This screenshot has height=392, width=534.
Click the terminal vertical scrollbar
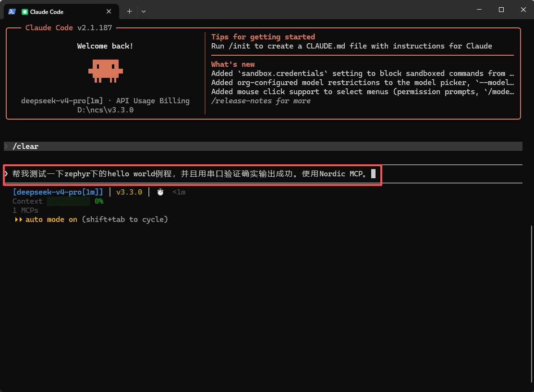point(532,303)
